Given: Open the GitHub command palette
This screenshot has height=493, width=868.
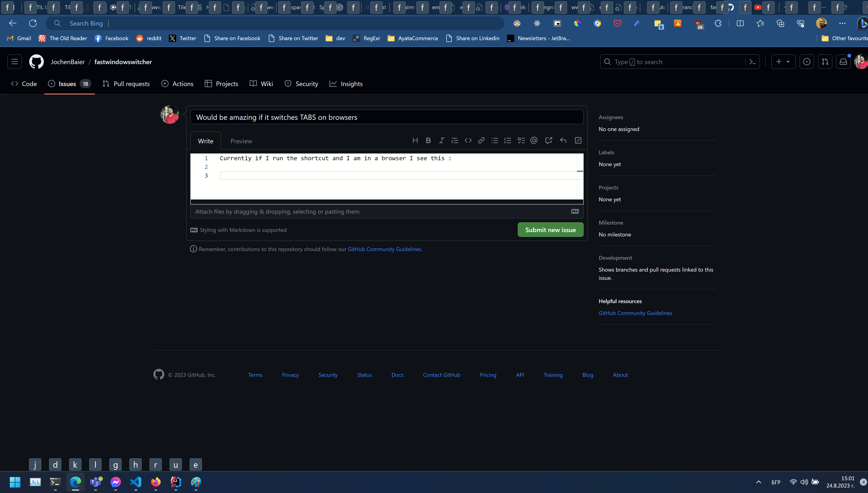Looking at the screenshot, I should [752, 62].
